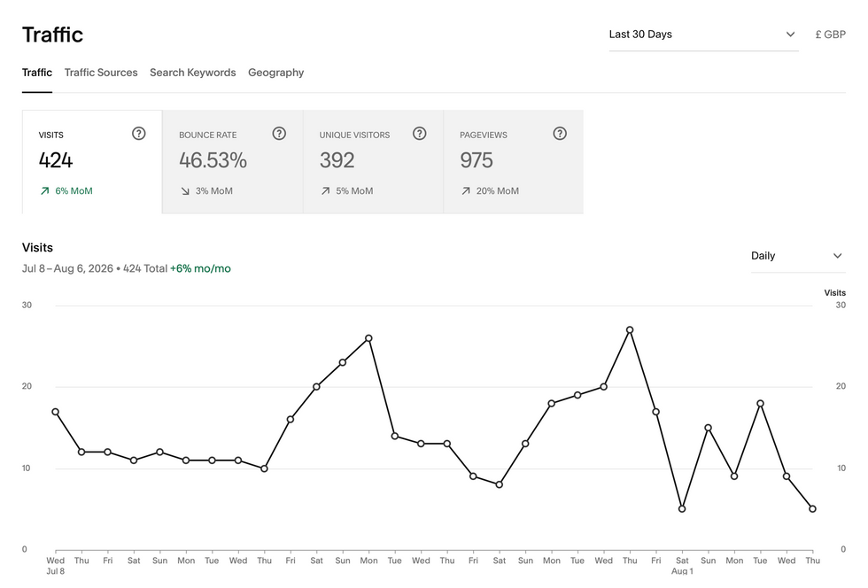Image resolution: width=868 pixels, height=588 pixels.
Task: Click the Visits 6% MoM up arrow
Action: pos(45,191)
